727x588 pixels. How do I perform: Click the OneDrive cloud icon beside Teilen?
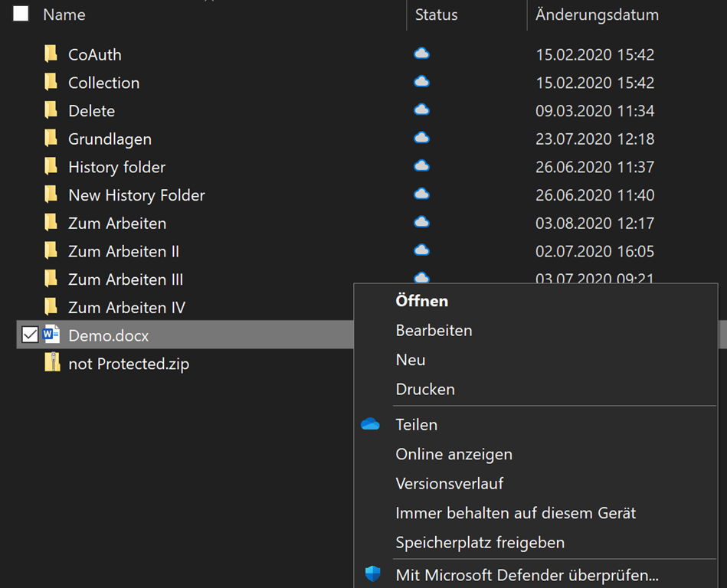pyautogui.click(x=371, y=424)
